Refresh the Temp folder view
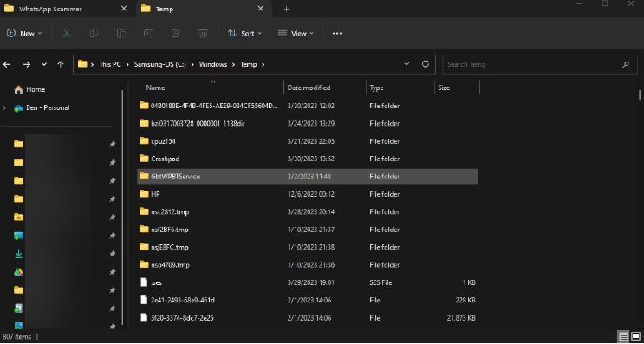Viewport: 644px width, 344px height. [426, 64]
